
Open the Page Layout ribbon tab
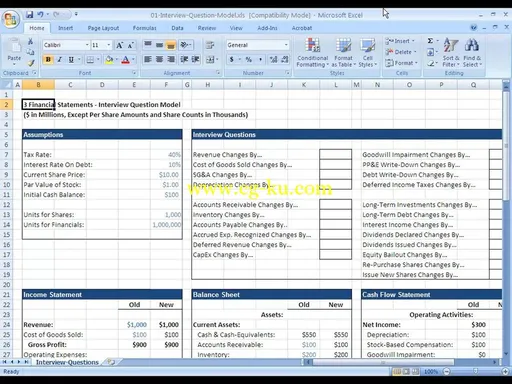(x=103, y=28)
